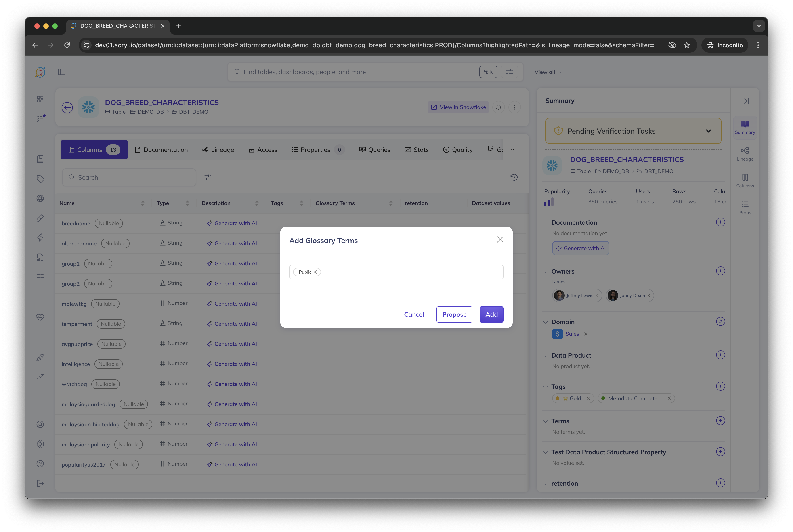The width and height of the screenshot is (793, 532).
Task: Sort the Name column
Action: pyautogui.click(x=143, y=203)
